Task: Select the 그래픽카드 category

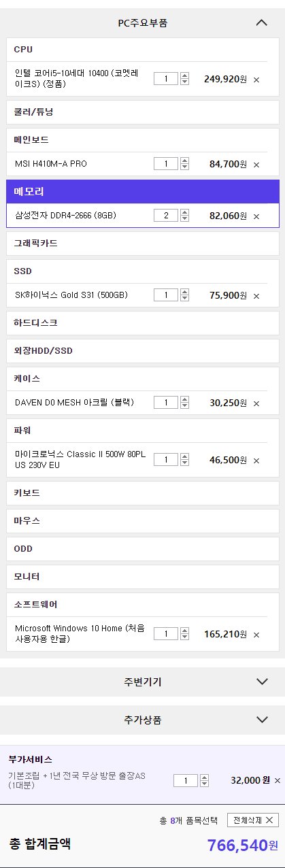Action: click(143, 243)
